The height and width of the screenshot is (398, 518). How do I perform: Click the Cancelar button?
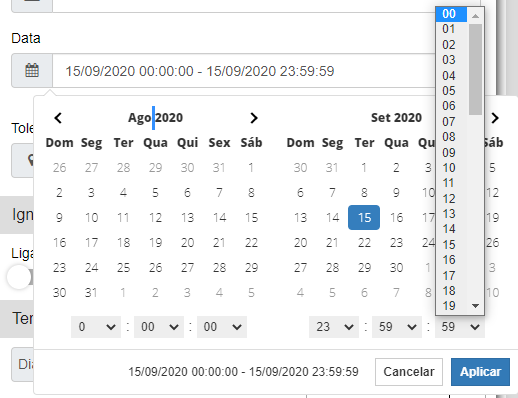click(x=409, y=372)
